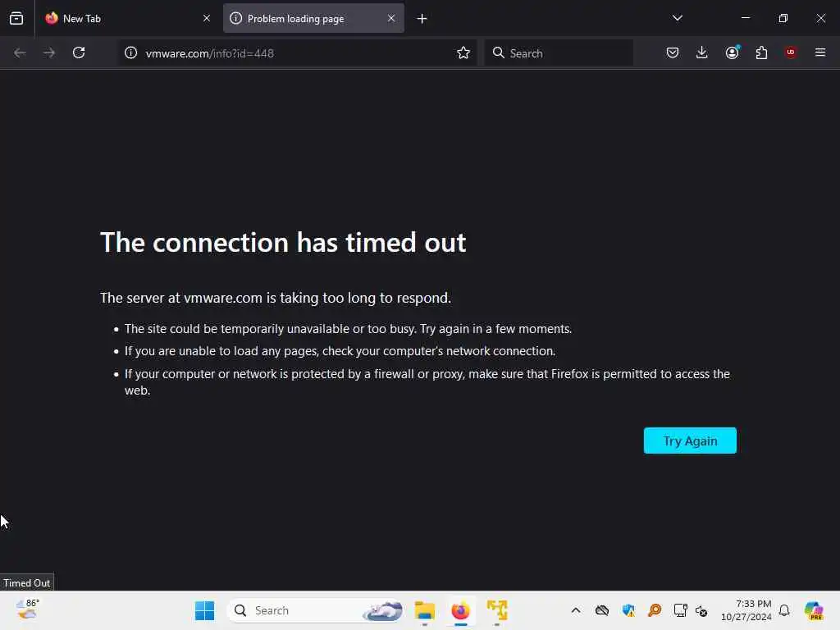The height and width of the screenshot is (630, 840).
Task: Restore down the Firefox window
Action: 783,18
